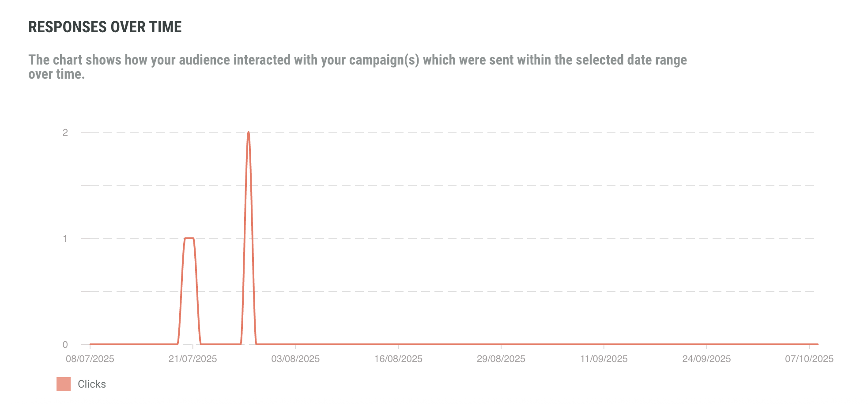Pick the 29/08/2025 date label

click(501, 359)
